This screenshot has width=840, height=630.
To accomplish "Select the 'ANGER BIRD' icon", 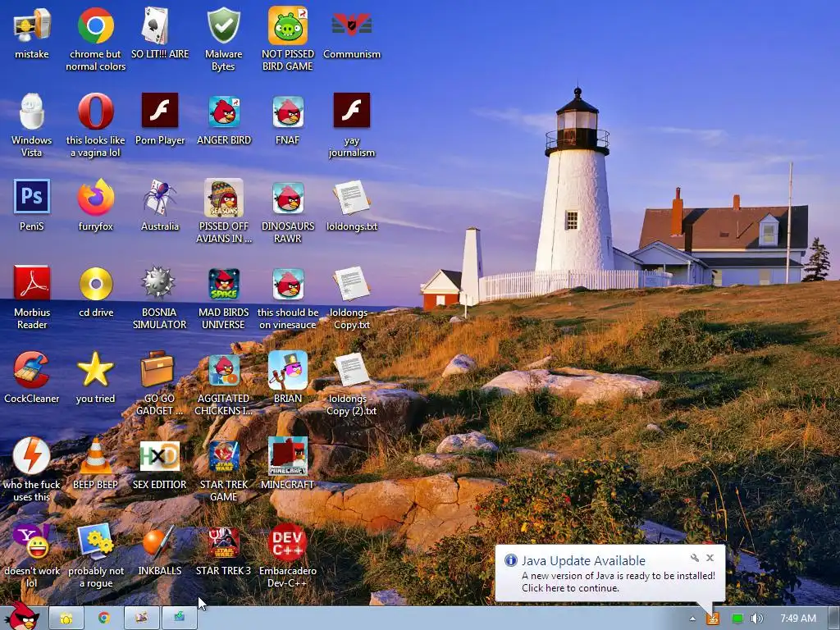I will click(223, 112).
